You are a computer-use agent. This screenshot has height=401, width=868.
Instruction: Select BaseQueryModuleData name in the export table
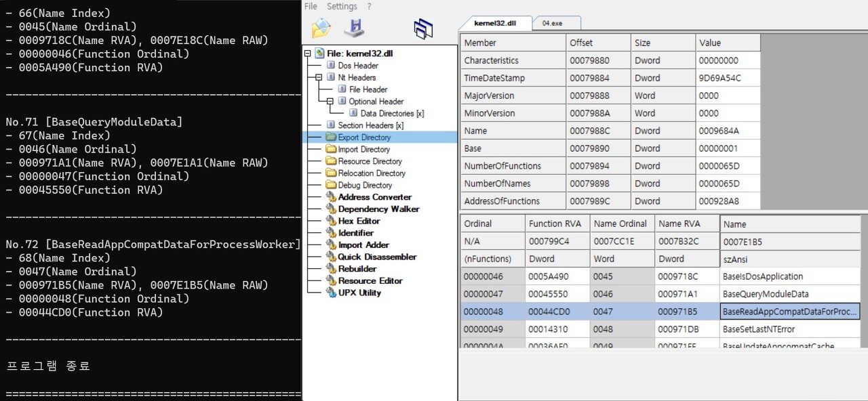[x=790, y=294]
